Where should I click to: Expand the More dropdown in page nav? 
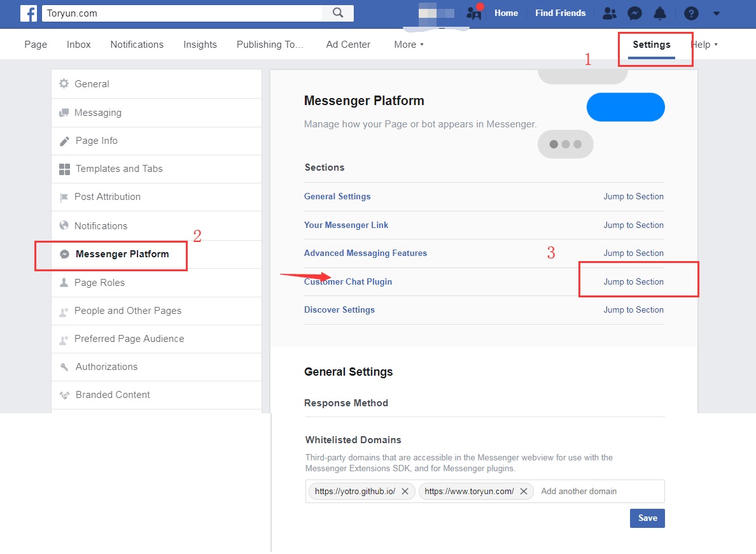click(x=409, y=45)
